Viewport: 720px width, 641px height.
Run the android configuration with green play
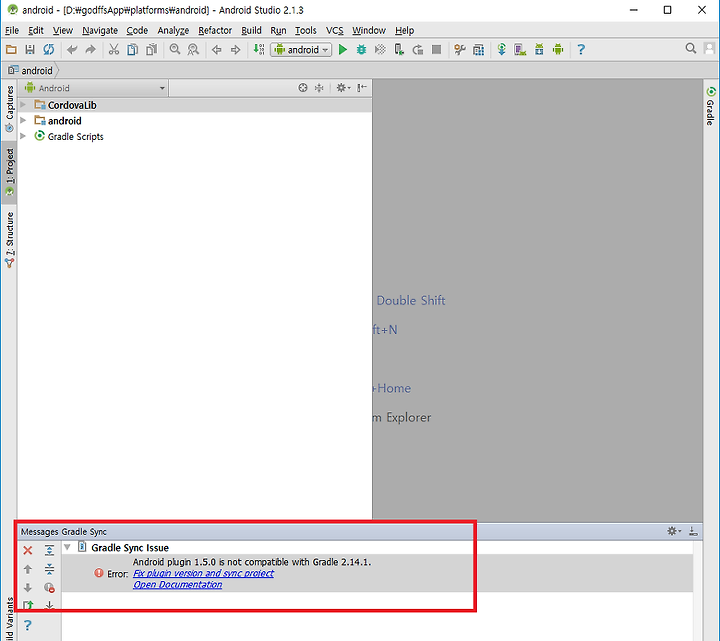click(343, 50)
